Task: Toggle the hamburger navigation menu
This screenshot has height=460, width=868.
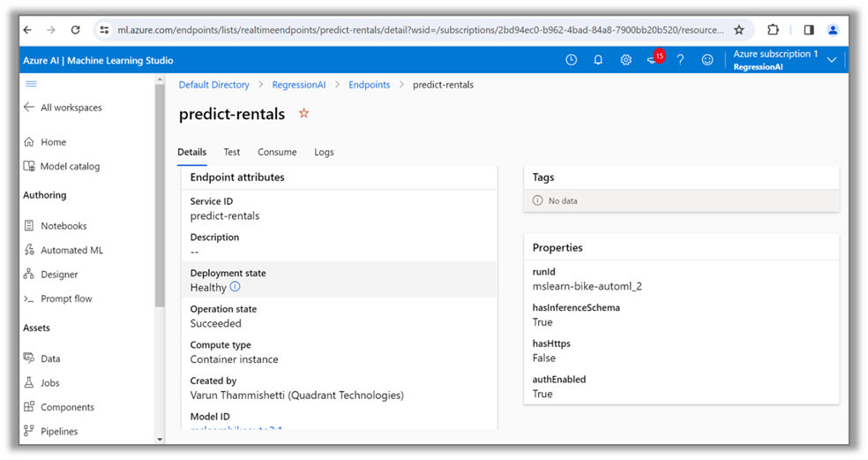Action: [x=31, y=84]
